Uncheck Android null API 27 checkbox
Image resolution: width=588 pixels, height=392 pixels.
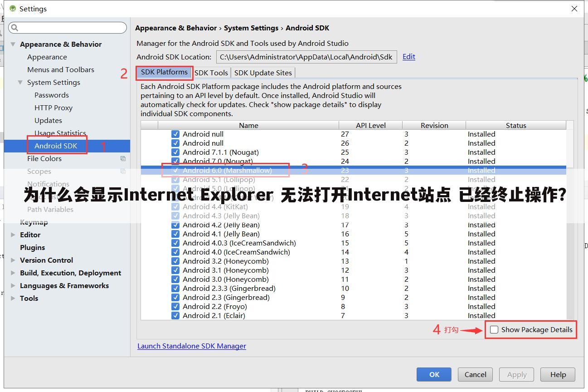pyautogui.click(x=175, y=134)
